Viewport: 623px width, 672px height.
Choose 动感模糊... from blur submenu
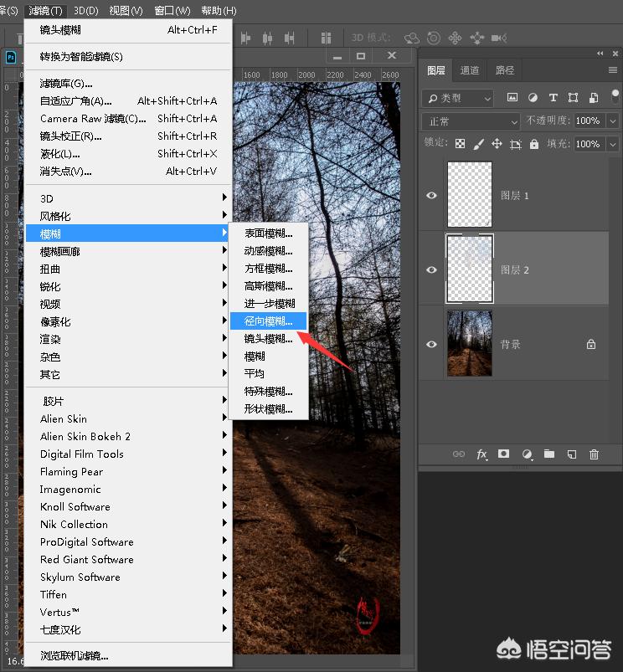tap(269, 251)
